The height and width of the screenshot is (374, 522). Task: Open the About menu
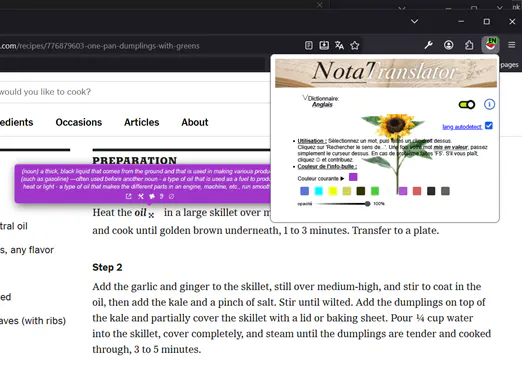point(195,122)
